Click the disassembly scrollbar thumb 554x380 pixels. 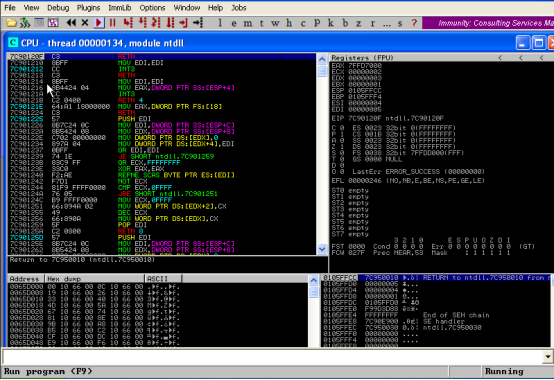[x=322, y=71]
